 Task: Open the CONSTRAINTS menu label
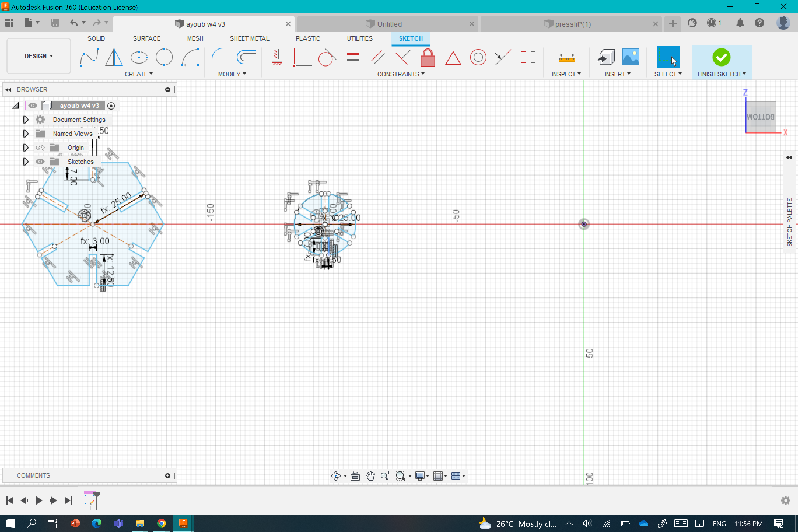point(401,74)
